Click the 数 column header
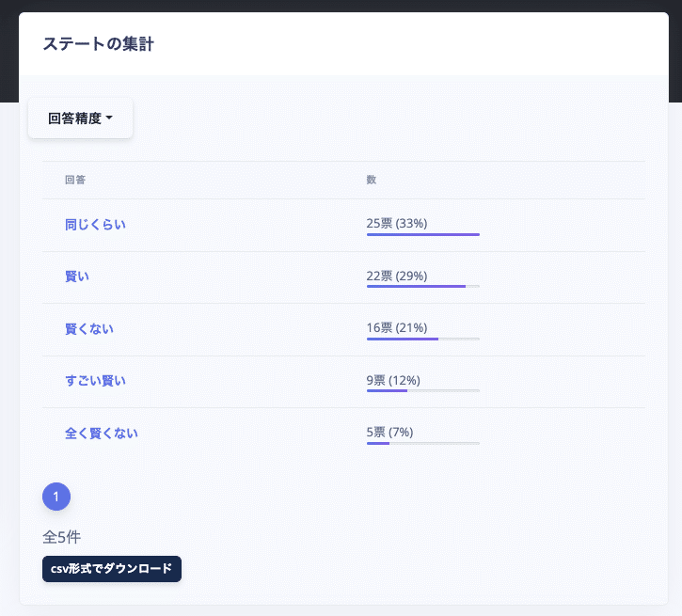The width and height of the screenshot is (682, 616). 371,180
